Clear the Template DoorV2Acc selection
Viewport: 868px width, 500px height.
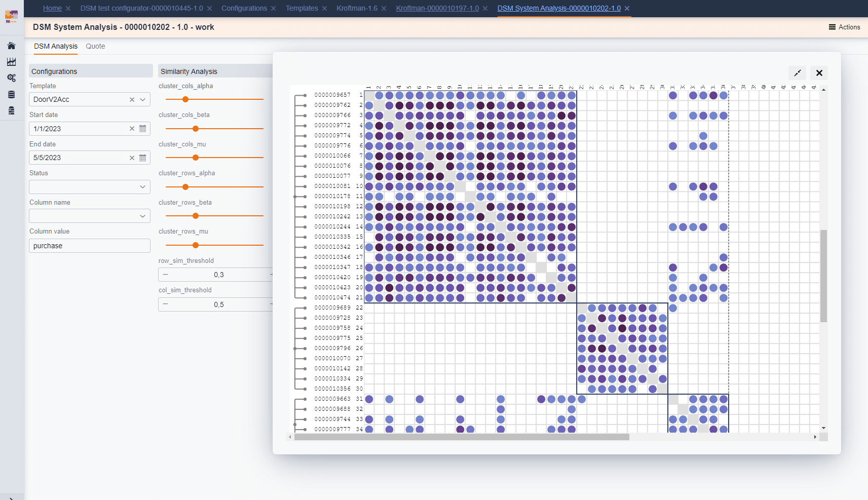point(132,100)
